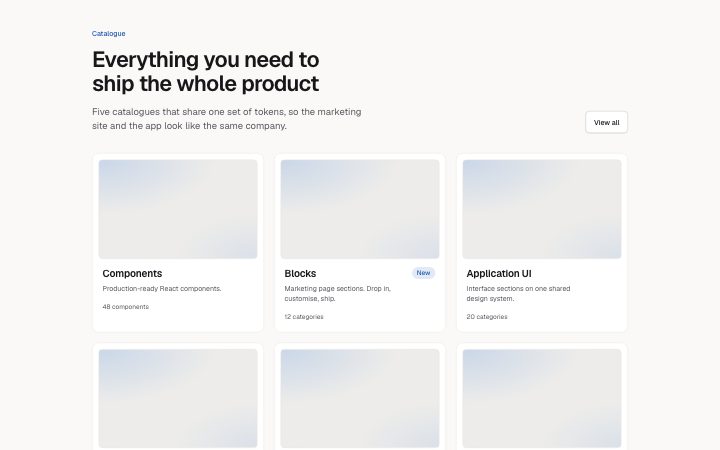Click the '48 components' count text
This screenshot has width=720, height=450.
point(125,307)
